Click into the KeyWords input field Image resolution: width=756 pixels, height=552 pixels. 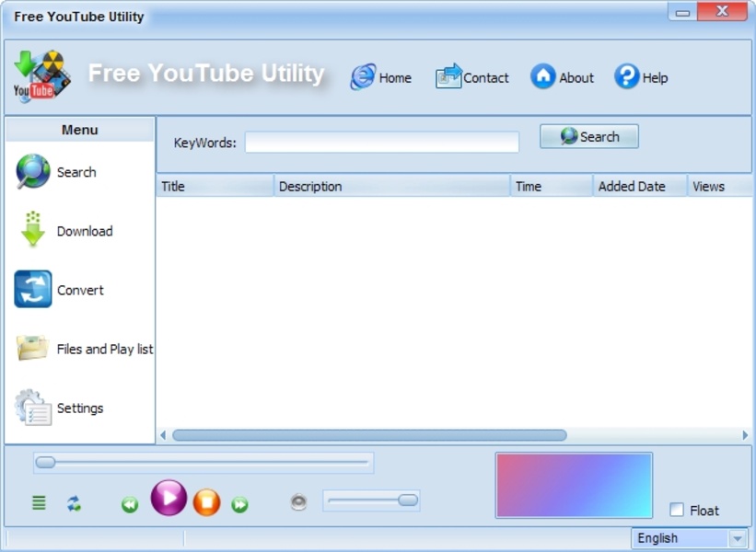pyautogui.click(x=382, y=142)
